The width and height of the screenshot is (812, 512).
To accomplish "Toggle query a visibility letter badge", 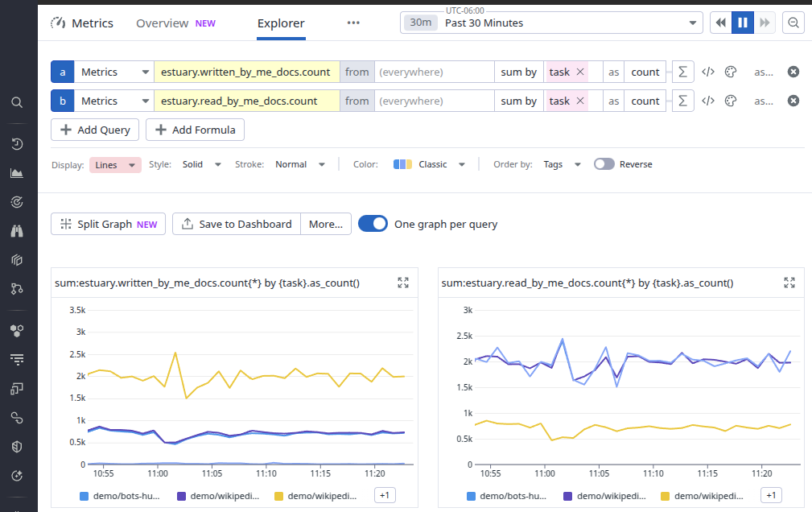I will (x=63, y=72).
